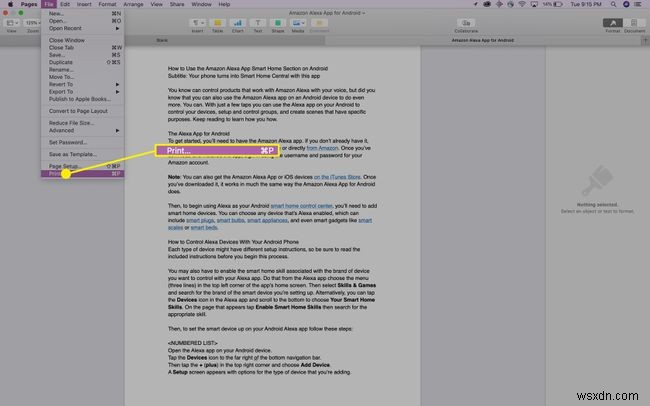Add a Shape from the toolbar
650x406 pixels.
click(x=278, y=23)
